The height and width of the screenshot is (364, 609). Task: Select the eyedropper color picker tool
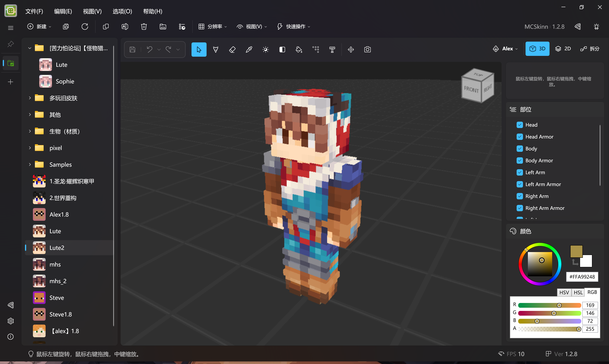pyautogui.click(x=249, y=49)
